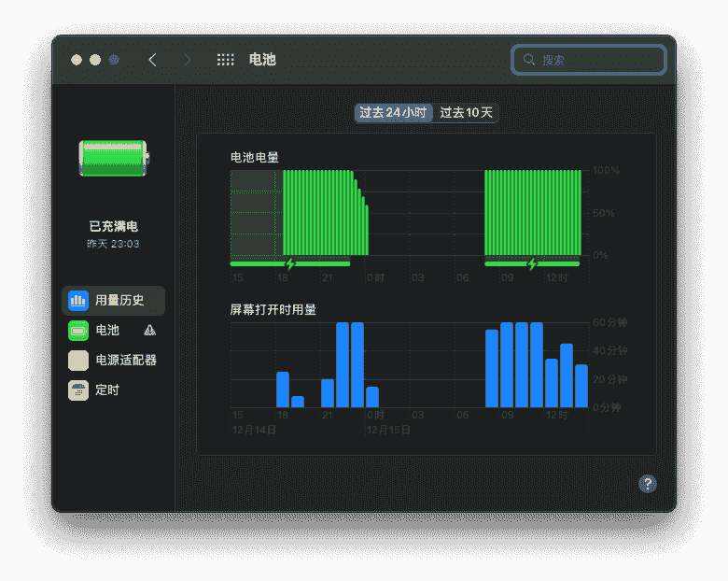The width and height of the screenshot is (728, 581).
Task: Click the forward right chevron
Action: 188,60
